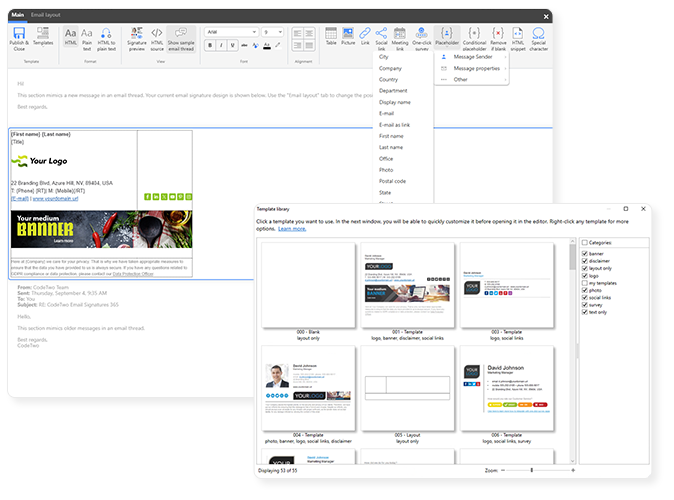Switch format to Plain text
Viewport: 674px width, 500px height.
[x=87, y=39]
